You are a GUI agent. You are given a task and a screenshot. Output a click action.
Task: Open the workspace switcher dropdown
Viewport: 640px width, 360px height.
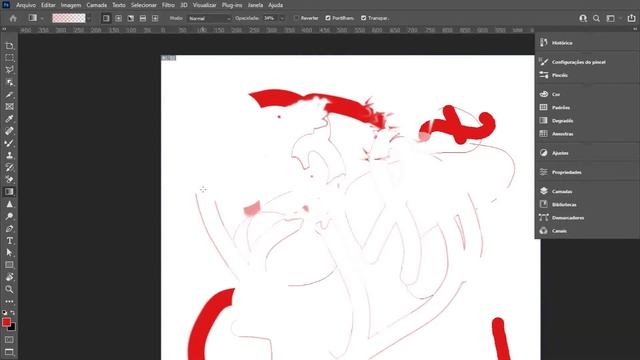coord(613,18)
